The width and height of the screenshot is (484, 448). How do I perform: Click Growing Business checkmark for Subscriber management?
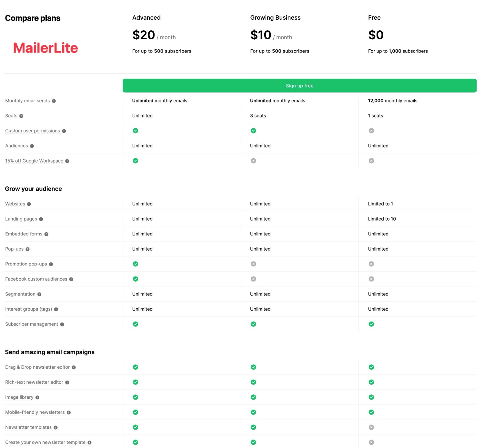254,324
